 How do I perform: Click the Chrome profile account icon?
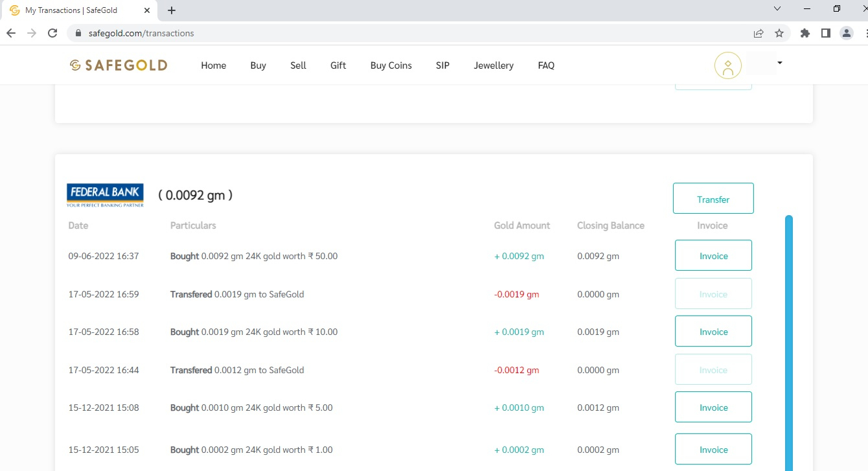pos(847,33)
